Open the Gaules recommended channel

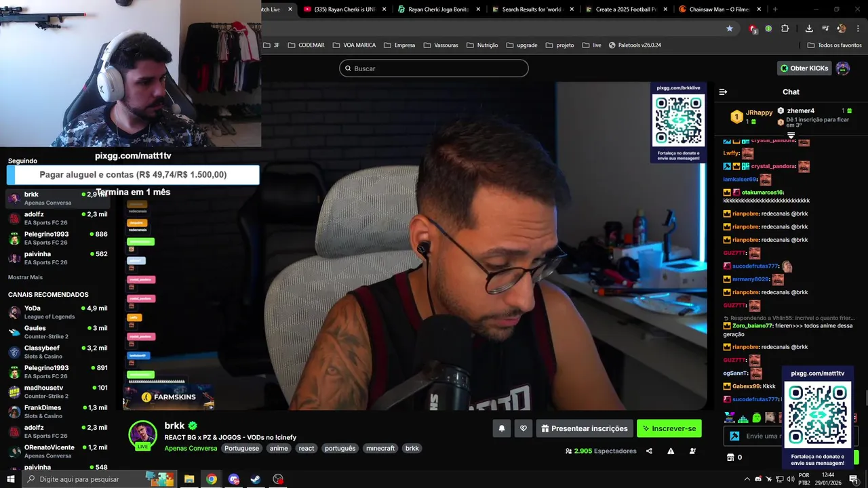point(58,331)
